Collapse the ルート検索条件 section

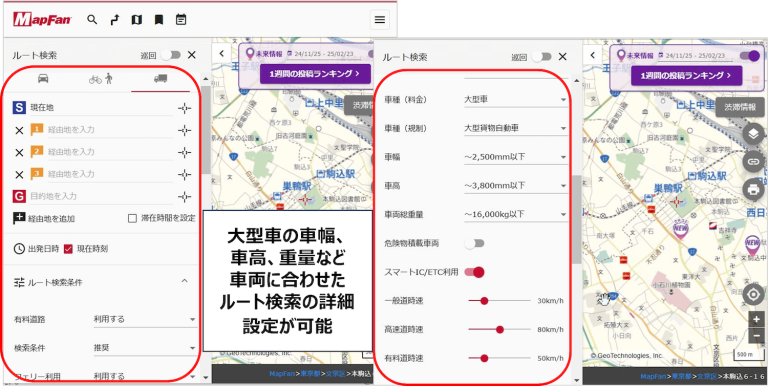[185, 281]
